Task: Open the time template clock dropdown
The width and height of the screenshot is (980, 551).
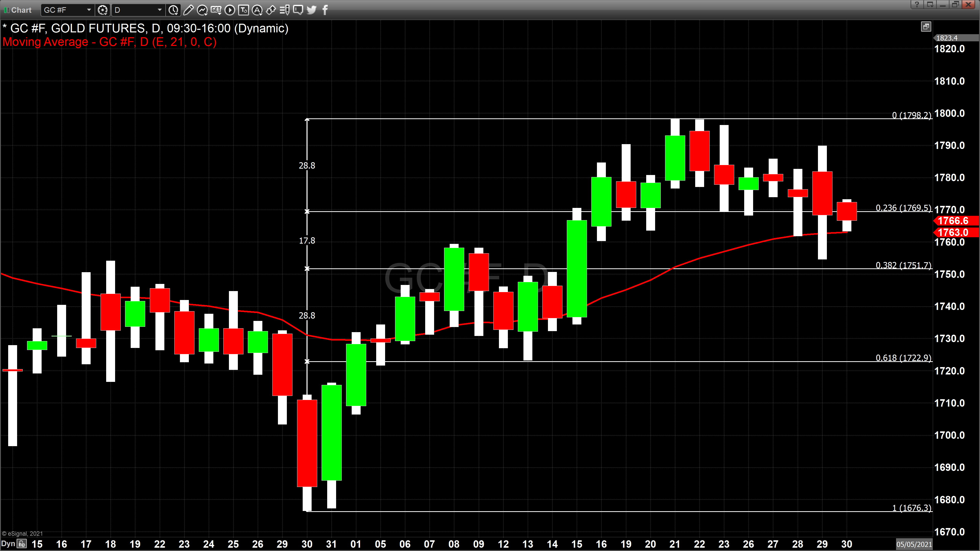Action: (174, 10)
